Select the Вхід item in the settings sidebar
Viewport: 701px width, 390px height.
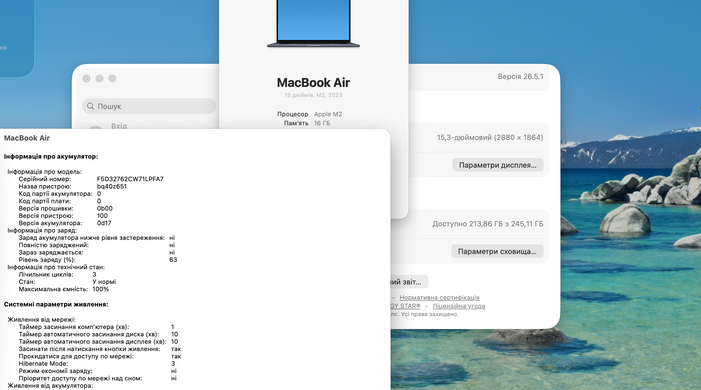tap(119, 126)
